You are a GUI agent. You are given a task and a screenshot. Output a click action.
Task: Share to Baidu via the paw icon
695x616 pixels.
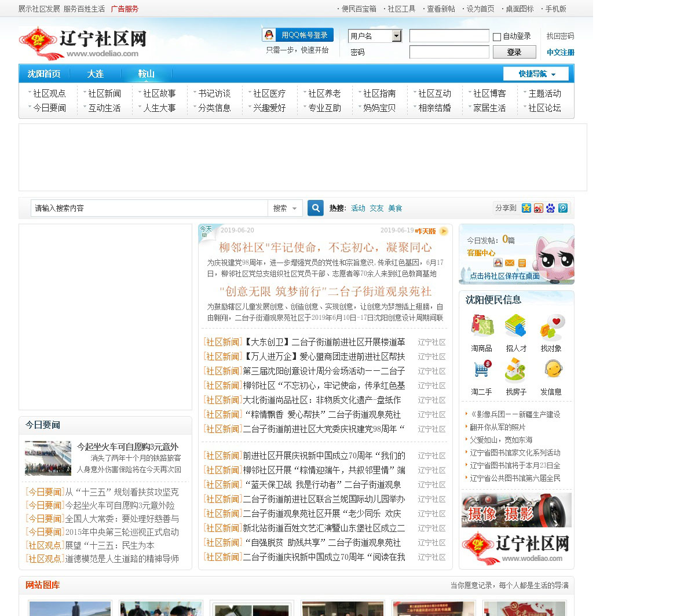coord(550,208)
